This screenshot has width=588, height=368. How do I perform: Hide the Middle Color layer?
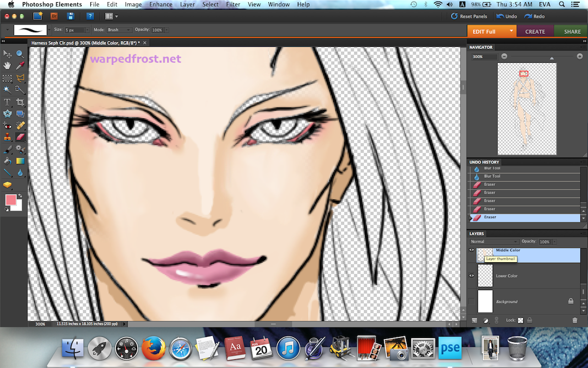click(x=471, y=250)
